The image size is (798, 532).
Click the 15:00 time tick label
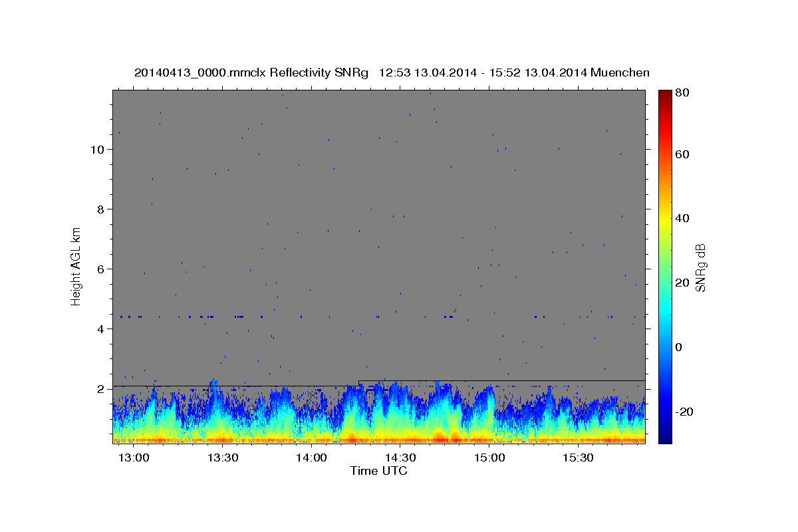pos(489,458)
